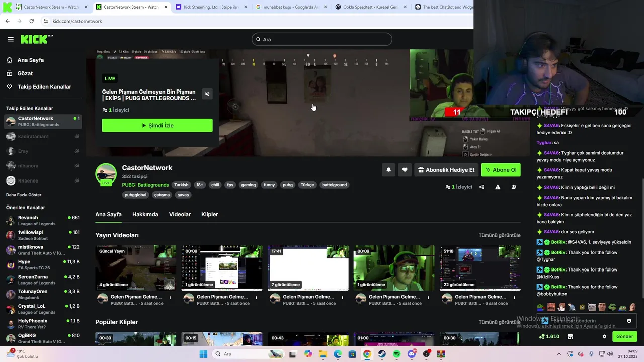Close the muhabbet kuşu browser tab
The height and width of the screenshot is (362, 644).
tap(325, 7)
